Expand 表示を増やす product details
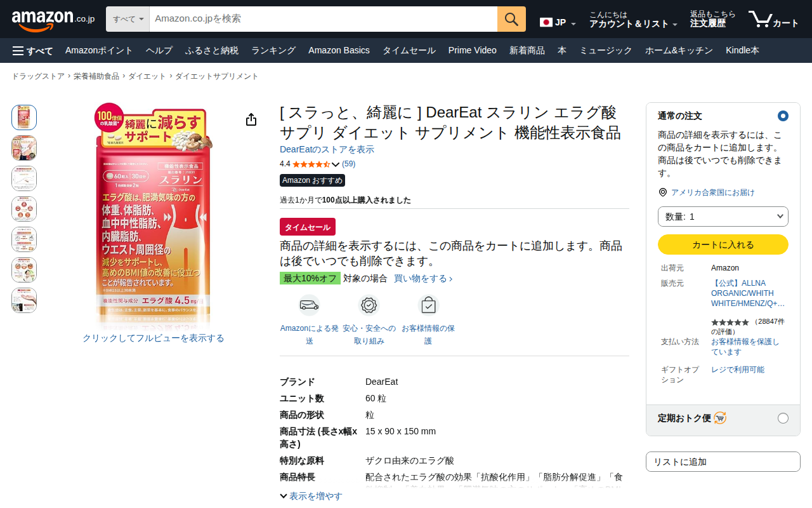The image size is (812, 508). click(x=311, y=496)
